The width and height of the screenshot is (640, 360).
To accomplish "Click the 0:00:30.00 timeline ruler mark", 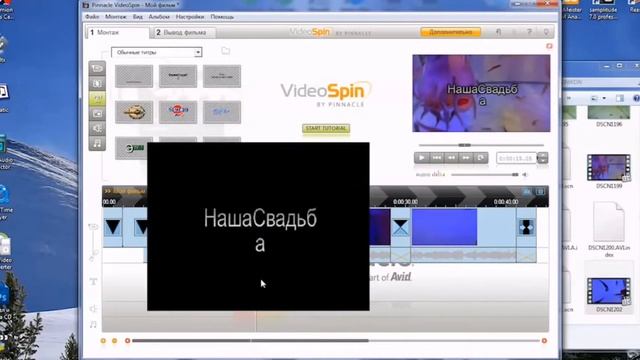I will pos(405,202).
